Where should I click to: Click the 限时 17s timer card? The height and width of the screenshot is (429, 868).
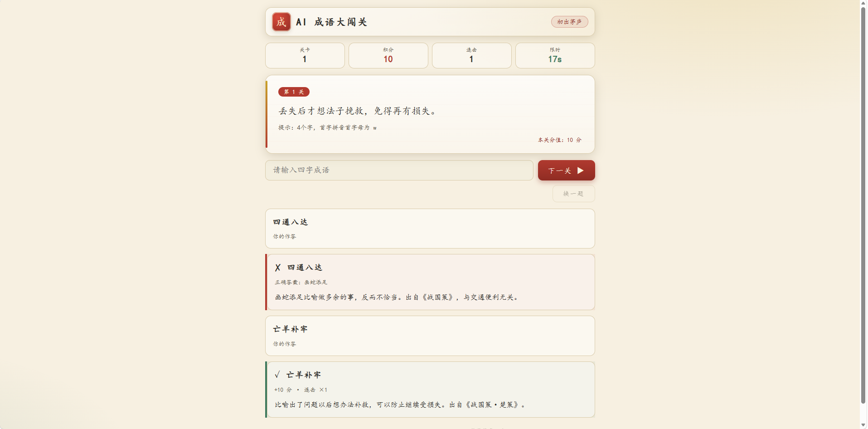click(555, 55)
